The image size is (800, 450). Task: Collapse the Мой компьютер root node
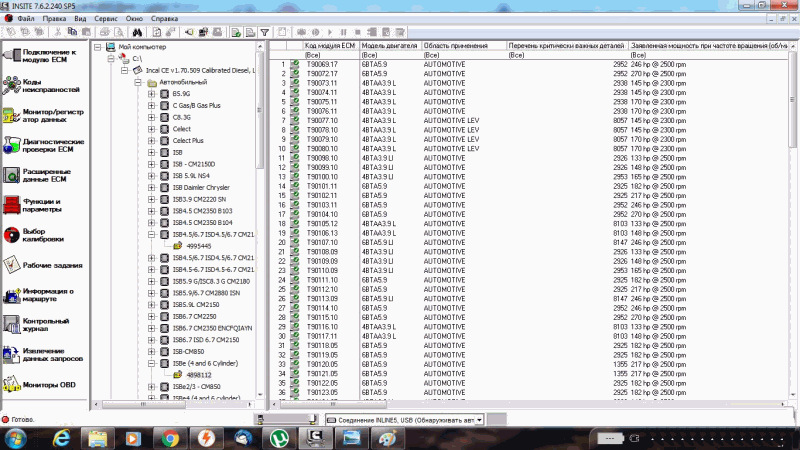pos(97,47)
